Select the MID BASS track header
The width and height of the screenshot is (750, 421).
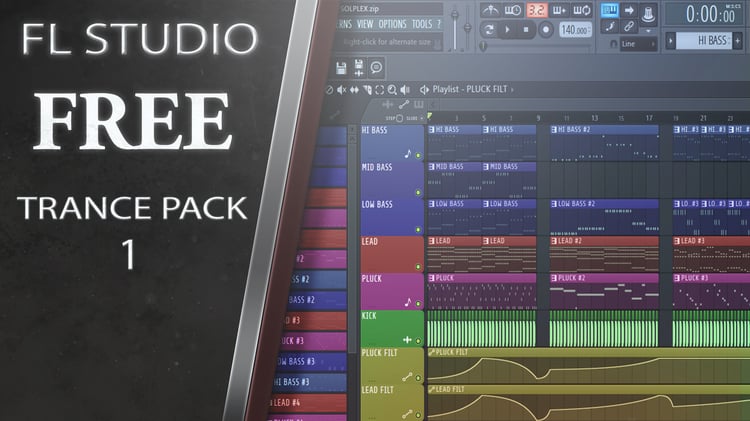392,180
